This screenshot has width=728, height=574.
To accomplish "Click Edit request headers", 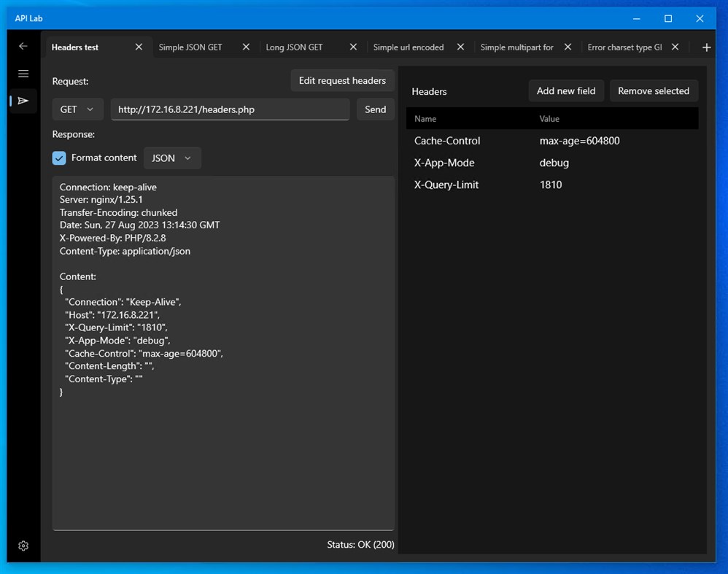I will pos(342,80).
